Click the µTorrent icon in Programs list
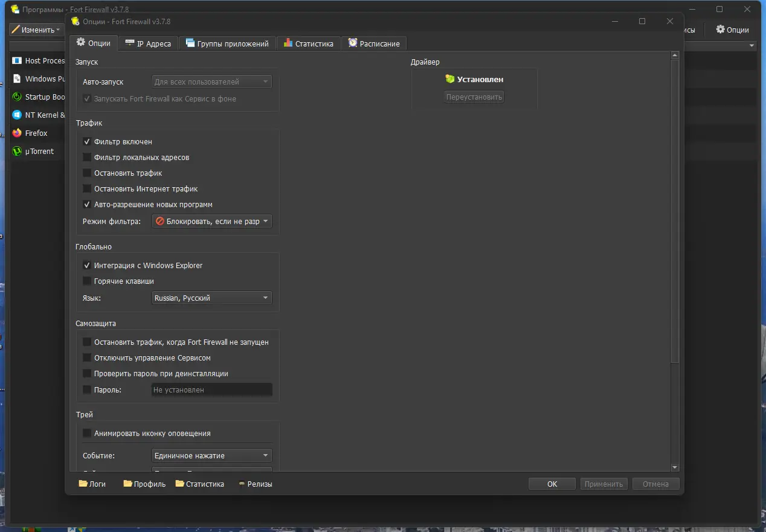 pos(17,151)
